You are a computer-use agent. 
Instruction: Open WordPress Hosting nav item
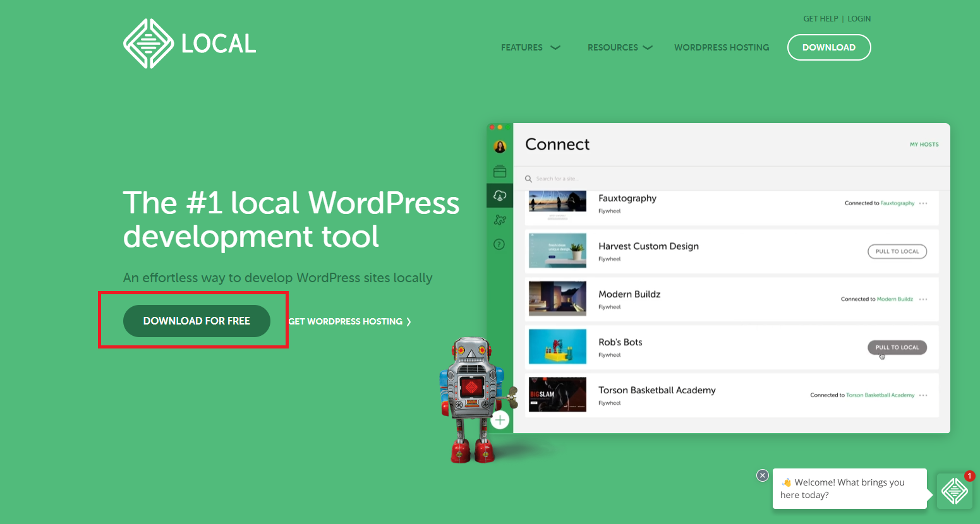(722, 47)
